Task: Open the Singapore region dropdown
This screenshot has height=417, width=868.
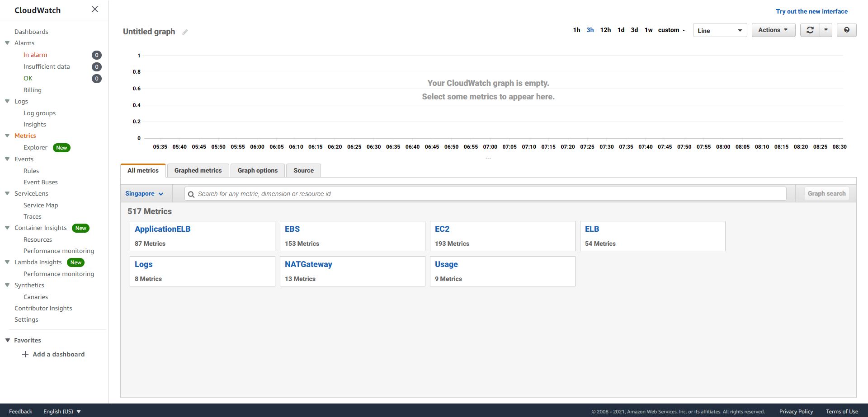Action: pos(144,193)
